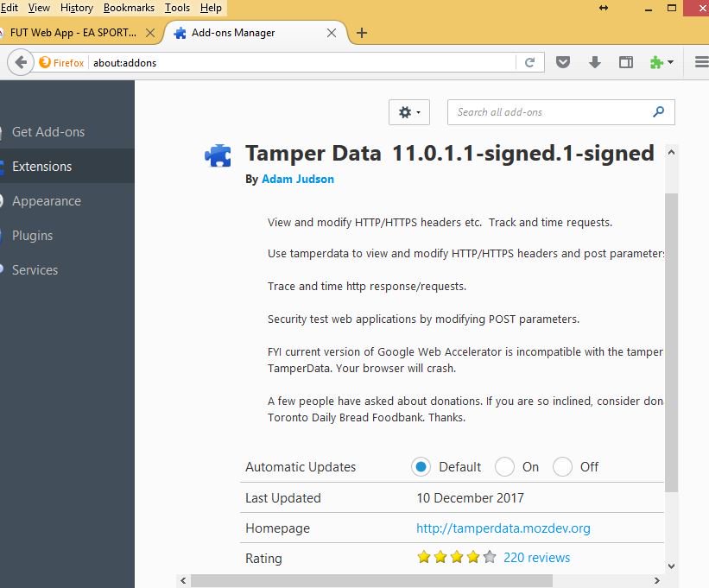Turn automatic updates On
The height and width of the screenshot is (588, 709).
(504, 467)
